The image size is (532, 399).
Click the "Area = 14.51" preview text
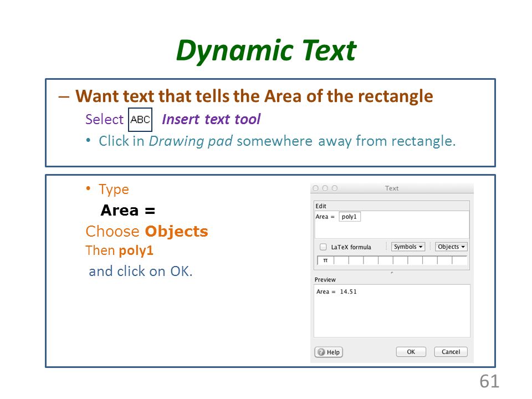[336, 291]
